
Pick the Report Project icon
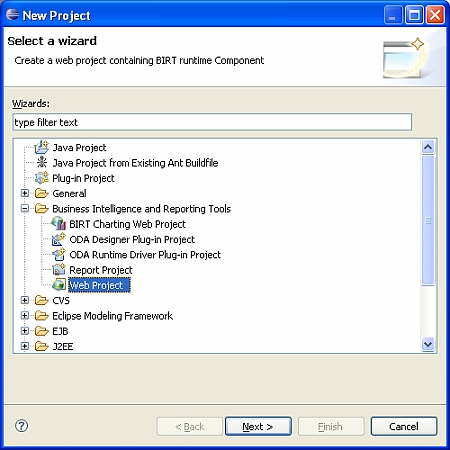coord(59,269)
